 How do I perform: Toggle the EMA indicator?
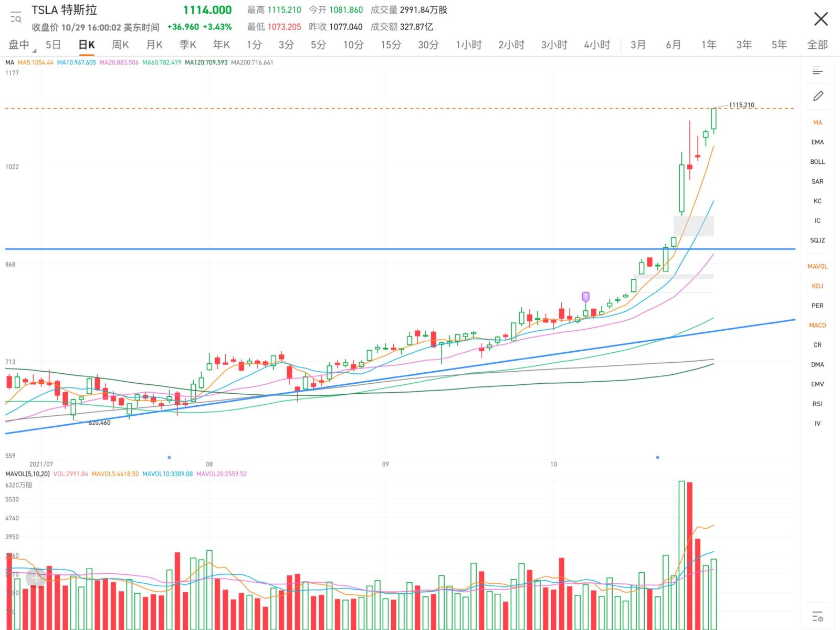tap(817, 142)
